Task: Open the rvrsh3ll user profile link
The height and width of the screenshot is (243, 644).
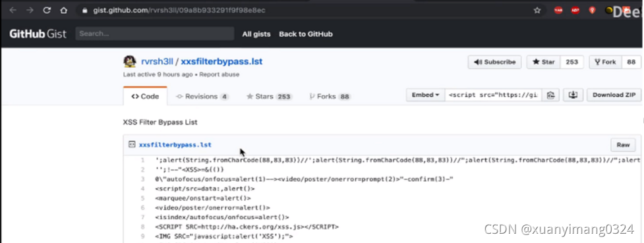Action: pos(156,62)
